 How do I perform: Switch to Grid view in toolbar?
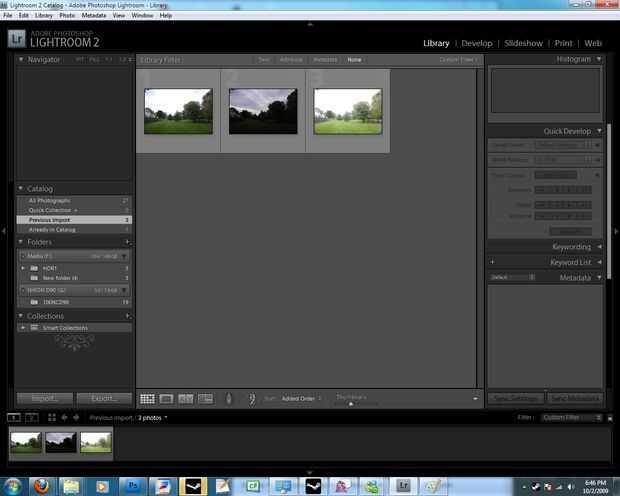coord(147,399)
